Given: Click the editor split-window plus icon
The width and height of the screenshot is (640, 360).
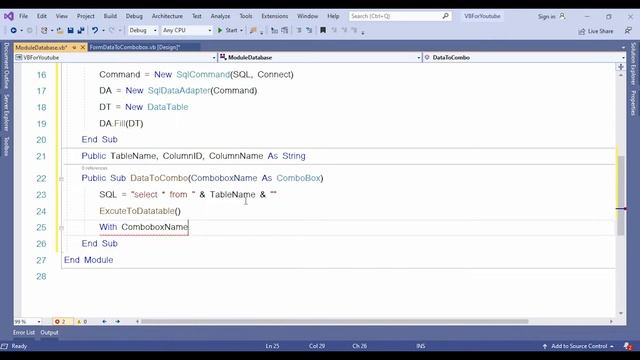Looking at the screenshot, I should pos(620,67).
